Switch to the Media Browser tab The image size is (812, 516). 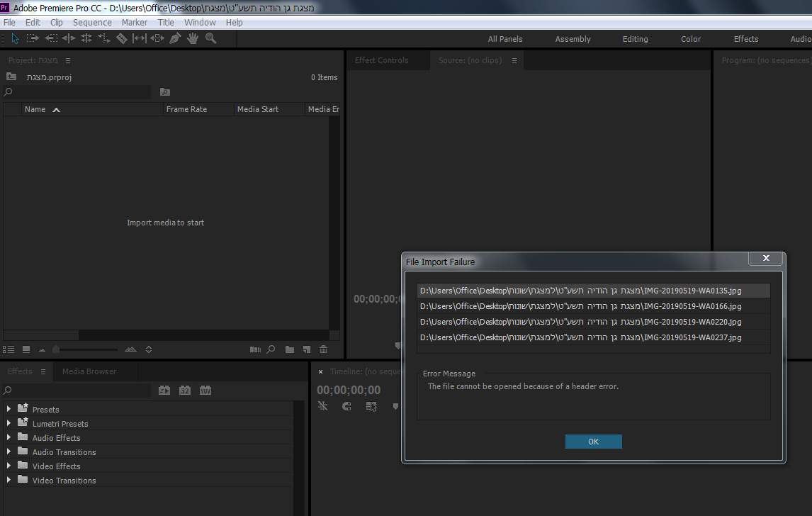[89, 371]
